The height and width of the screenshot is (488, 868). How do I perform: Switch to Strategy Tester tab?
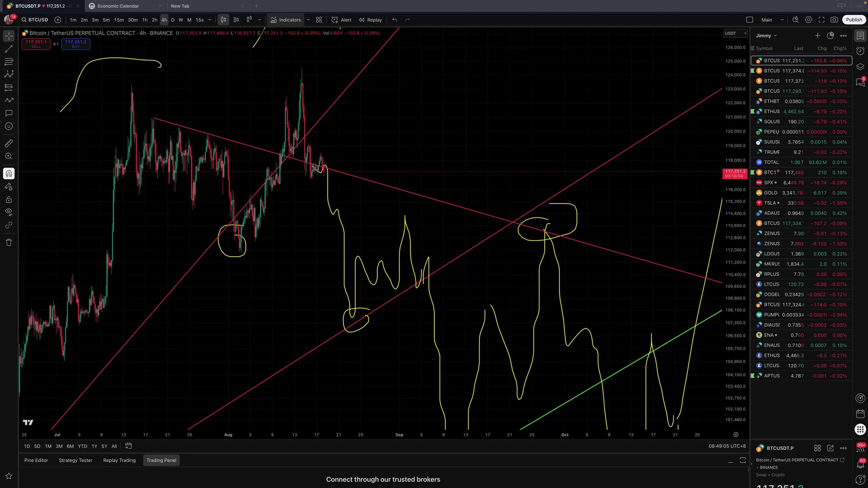pos(75,460)
